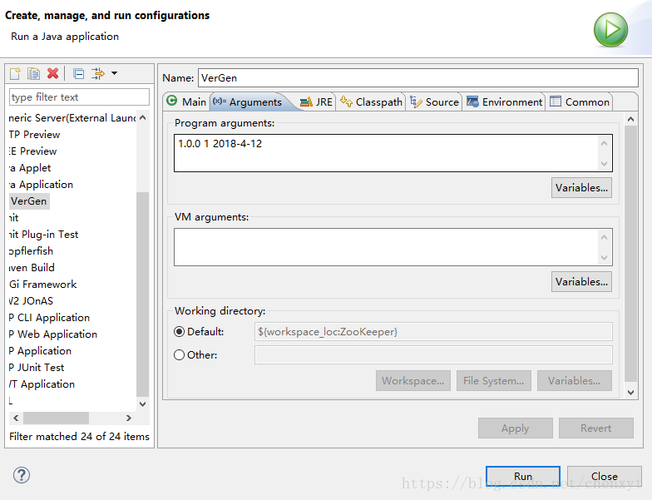Image resolution: width=652 pixels, height=500 pixels.
Task: Open the Source tab
Action: coord(435,102)
